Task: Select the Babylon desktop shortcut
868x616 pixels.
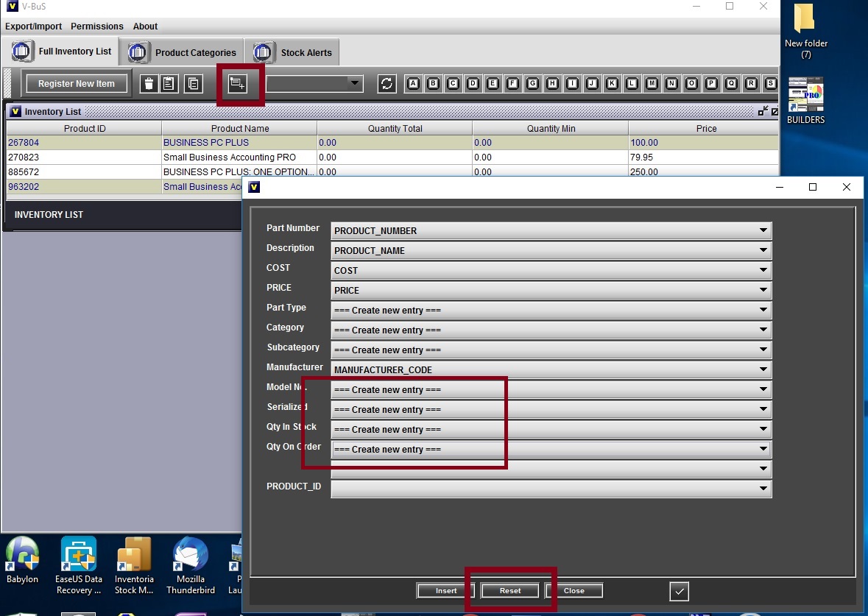Action: 22,560
